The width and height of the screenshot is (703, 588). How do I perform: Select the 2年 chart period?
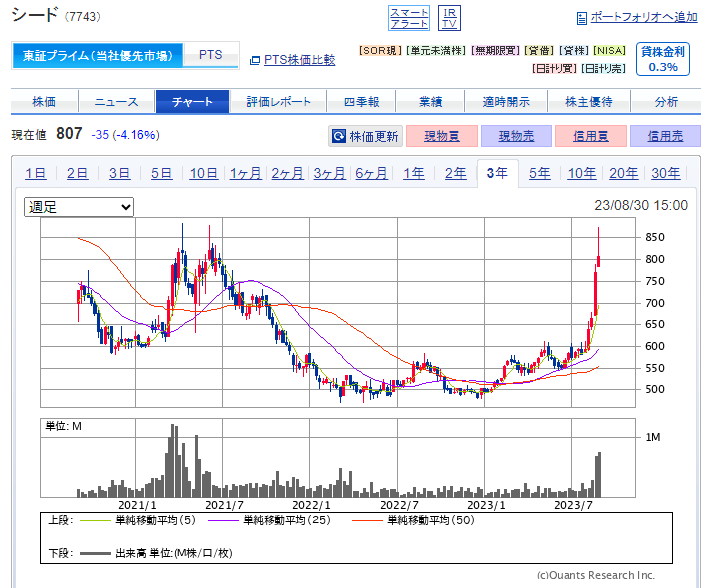[x=456, y=173]
